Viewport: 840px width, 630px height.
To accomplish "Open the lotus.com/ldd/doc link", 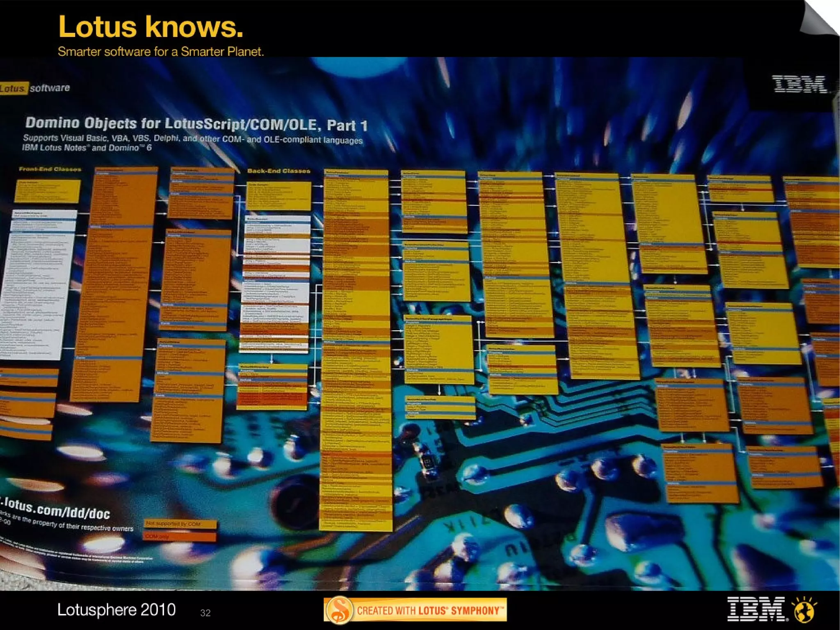I will tap(55, 509).
